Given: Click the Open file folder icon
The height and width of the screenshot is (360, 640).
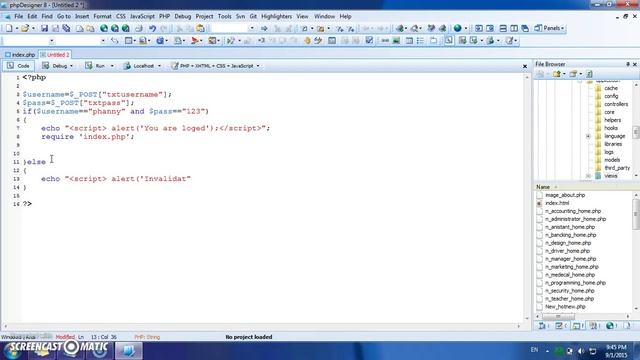Looking at the screenshot, I should [25, 28].
